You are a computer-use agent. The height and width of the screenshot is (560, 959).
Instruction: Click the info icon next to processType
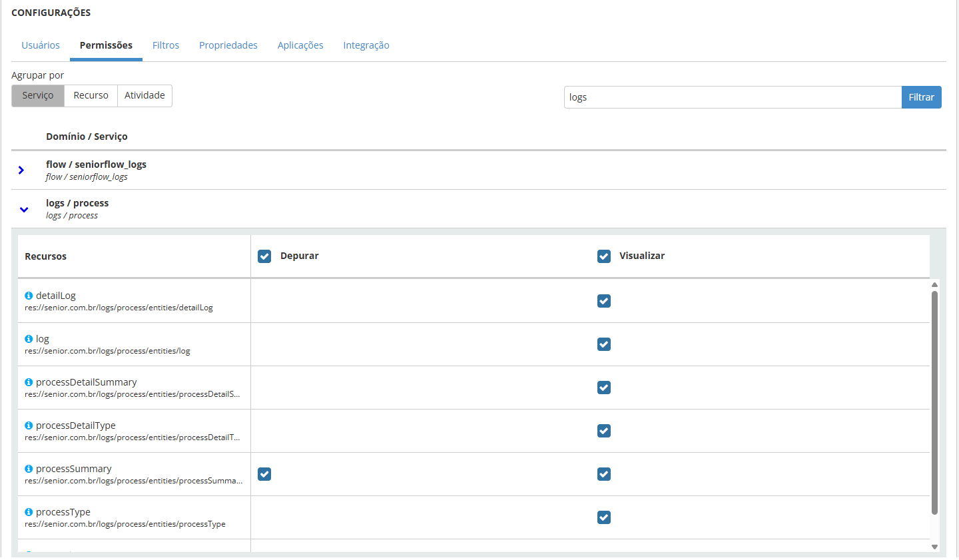(x=29, y=512)
